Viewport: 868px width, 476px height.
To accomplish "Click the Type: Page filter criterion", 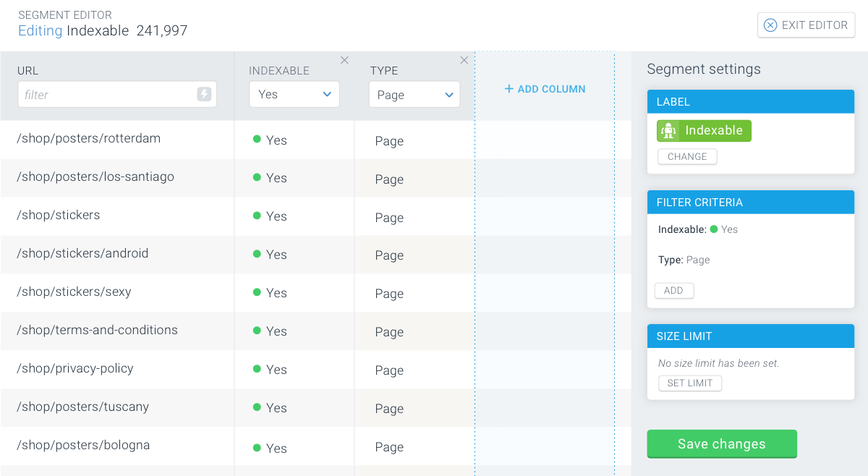I will tap(684, 260).
